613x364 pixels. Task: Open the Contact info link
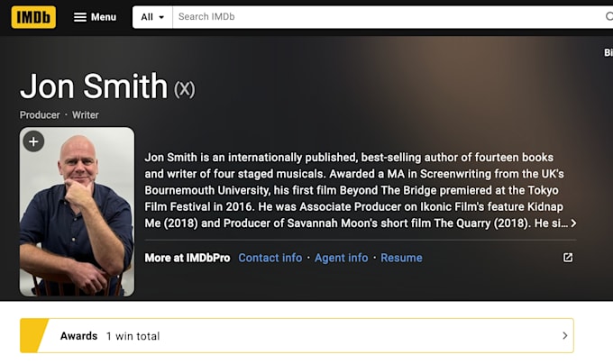270,258
